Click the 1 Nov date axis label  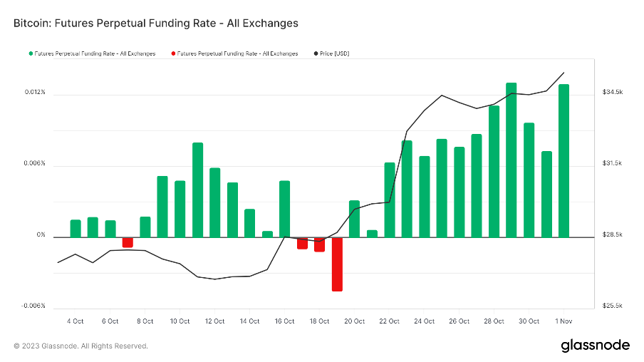(564, 321)
